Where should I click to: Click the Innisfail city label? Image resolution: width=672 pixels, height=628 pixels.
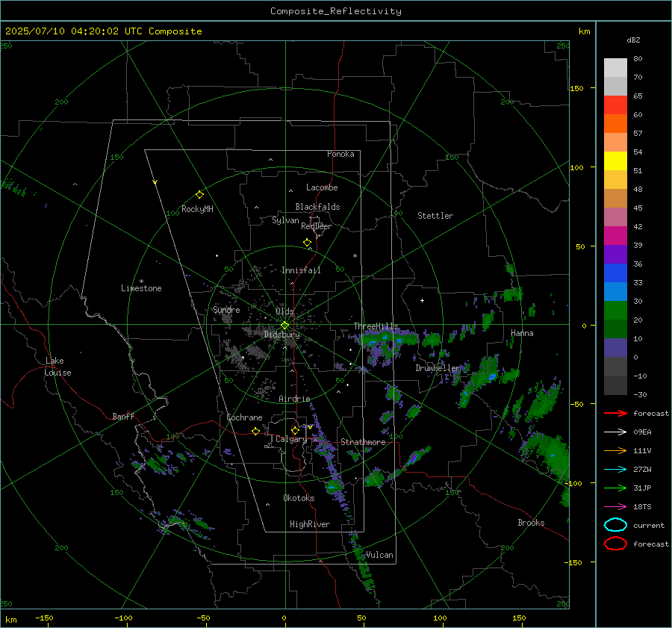point(301,270)
